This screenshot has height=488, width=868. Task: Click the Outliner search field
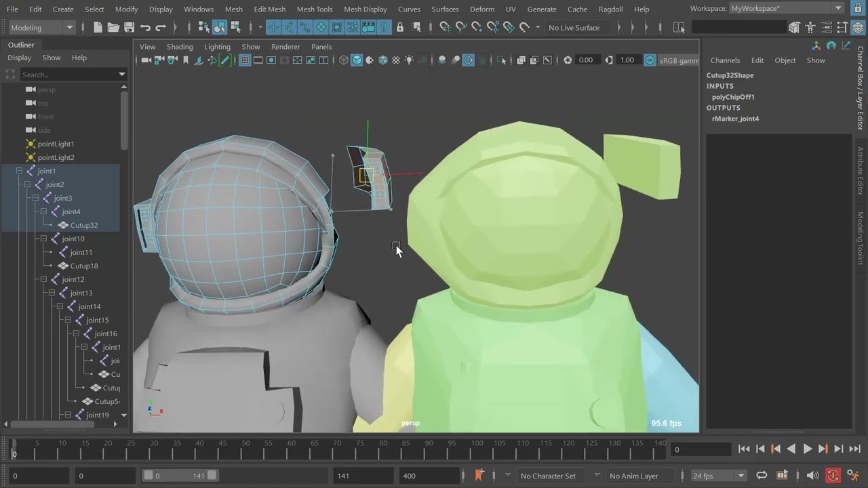coord(68,75)
